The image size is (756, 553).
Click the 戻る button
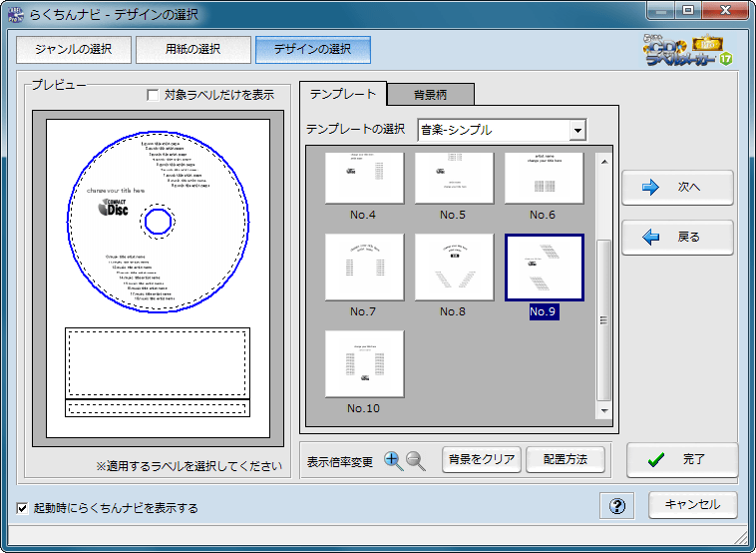[x=677, y=238]
